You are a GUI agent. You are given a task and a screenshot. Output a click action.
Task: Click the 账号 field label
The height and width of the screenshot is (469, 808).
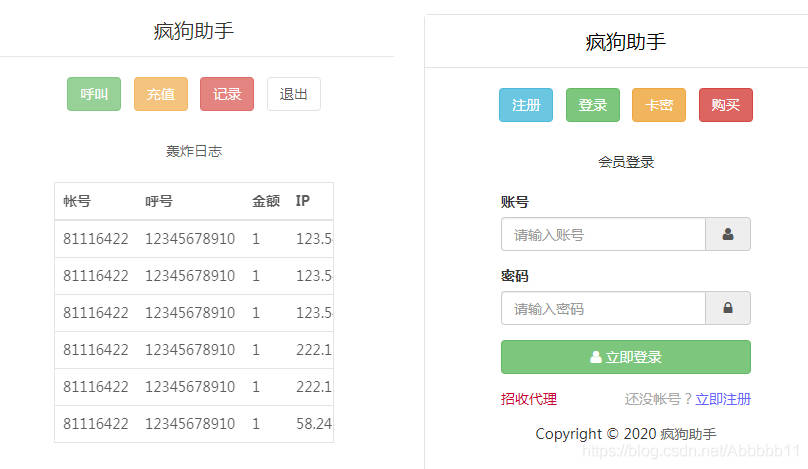click(515, 202)
